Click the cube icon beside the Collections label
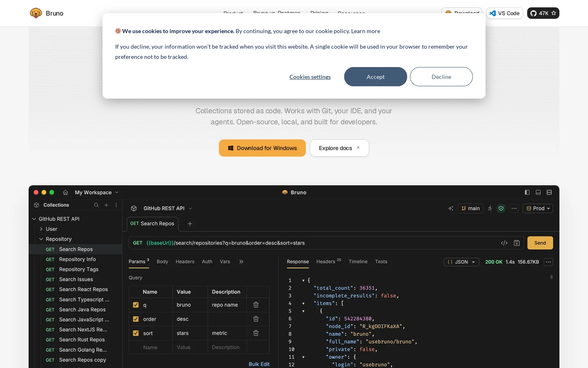 tap(36, 205)
